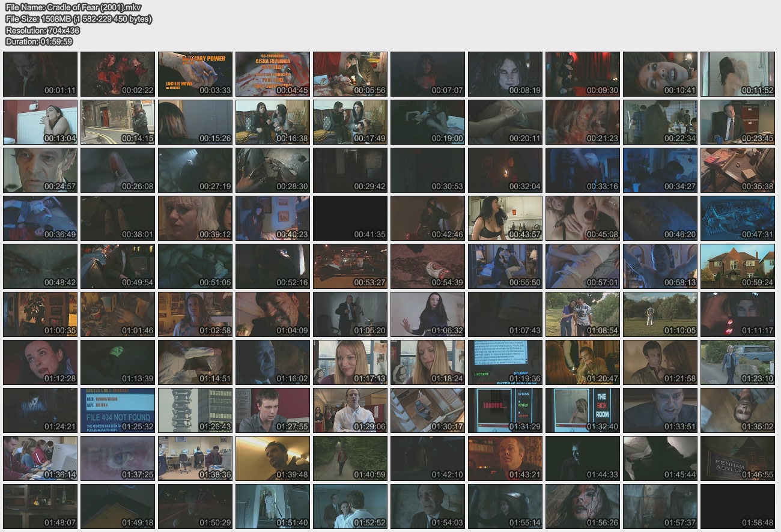Select the couch scene frame at 00:16:38

(273, 122)
